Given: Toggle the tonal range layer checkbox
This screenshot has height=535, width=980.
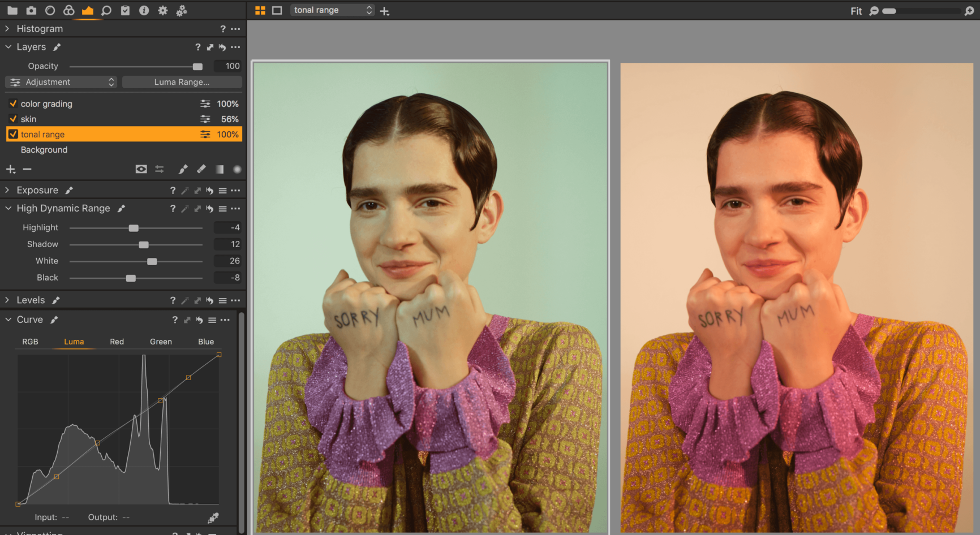Looking at the screenshot, I should pyautogui.click(x=13, y=134).
